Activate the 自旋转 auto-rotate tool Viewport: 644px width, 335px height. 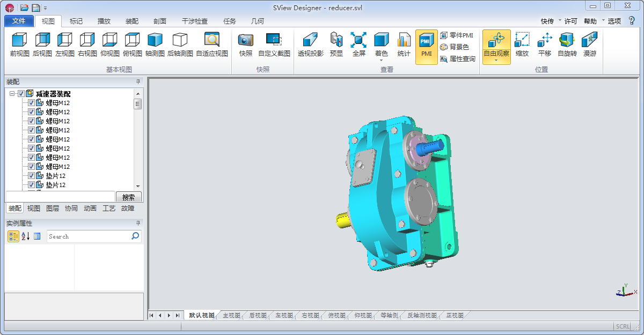pyautogui.click(x=567, y=41)
